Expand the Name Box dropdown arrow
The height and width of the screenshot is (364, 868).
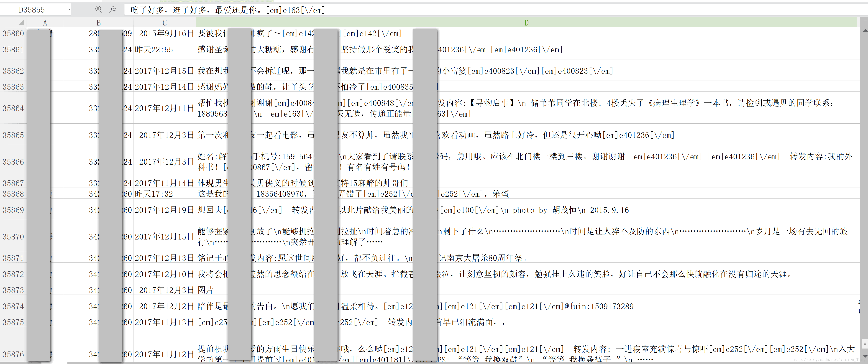click(x=69, y=10)
